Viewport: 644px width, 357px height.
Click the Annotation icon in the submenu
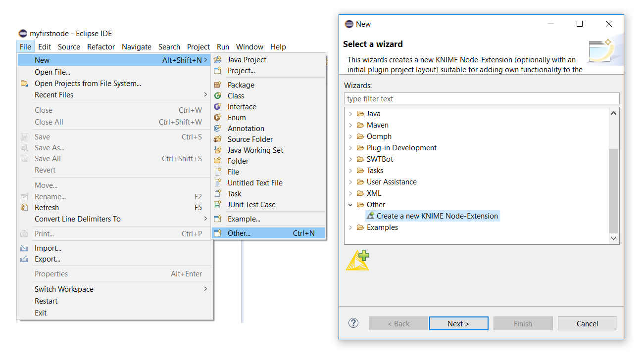coord(217,129)
